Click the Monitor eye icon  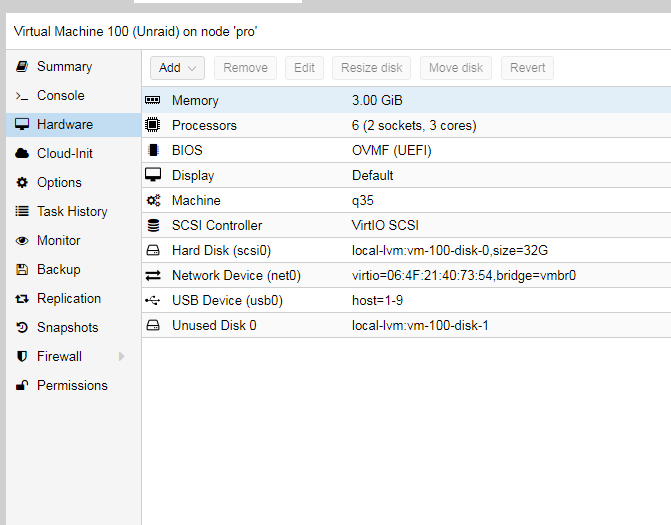point(22,240)
